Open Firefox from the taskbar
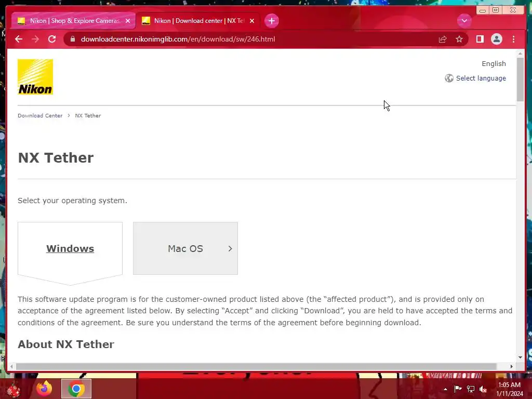This screenshot has height=399, width=532. click(44, 389)
